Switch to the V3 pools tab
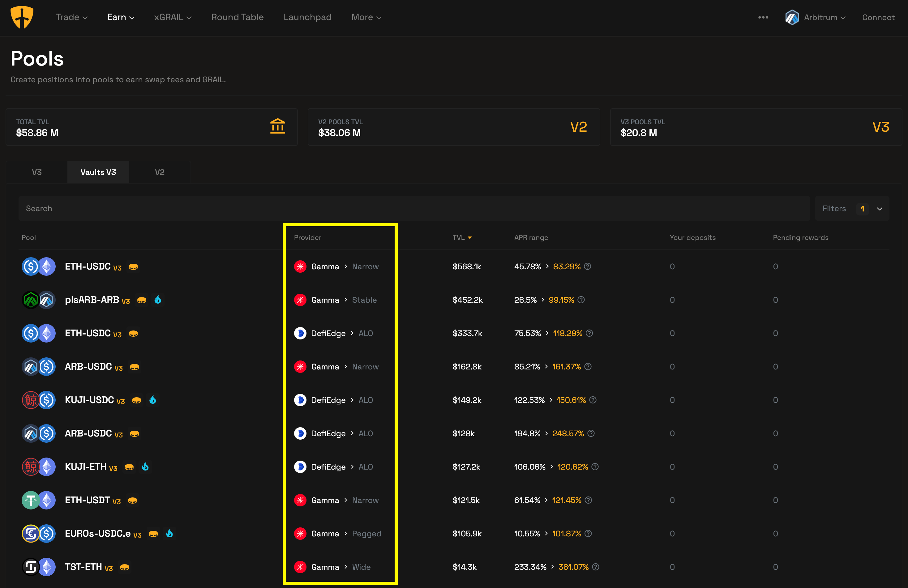Screen dimensions: 908x588 click(x=36, y=173)
